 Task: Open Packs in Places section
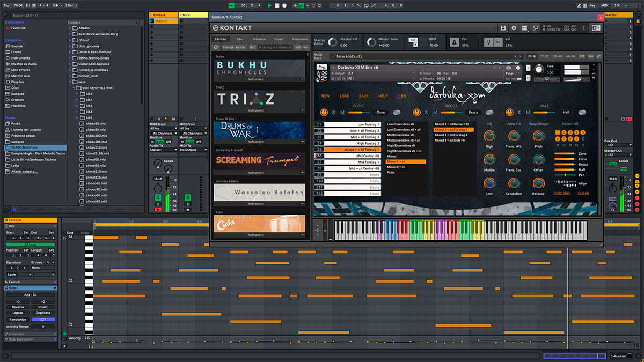15,123
